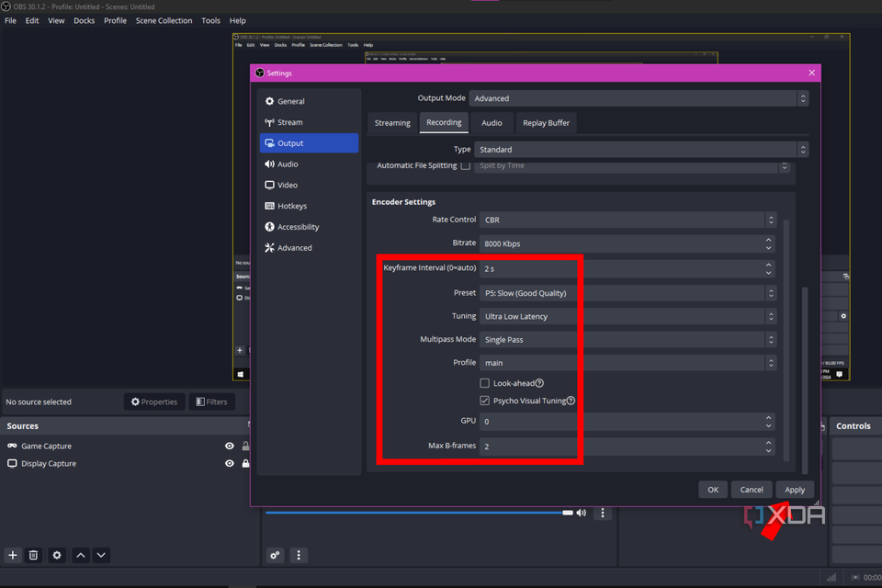882x588 pixels.
Task: Click encoder settings vertical scrollbar
Action: click(x=786, y=340)
